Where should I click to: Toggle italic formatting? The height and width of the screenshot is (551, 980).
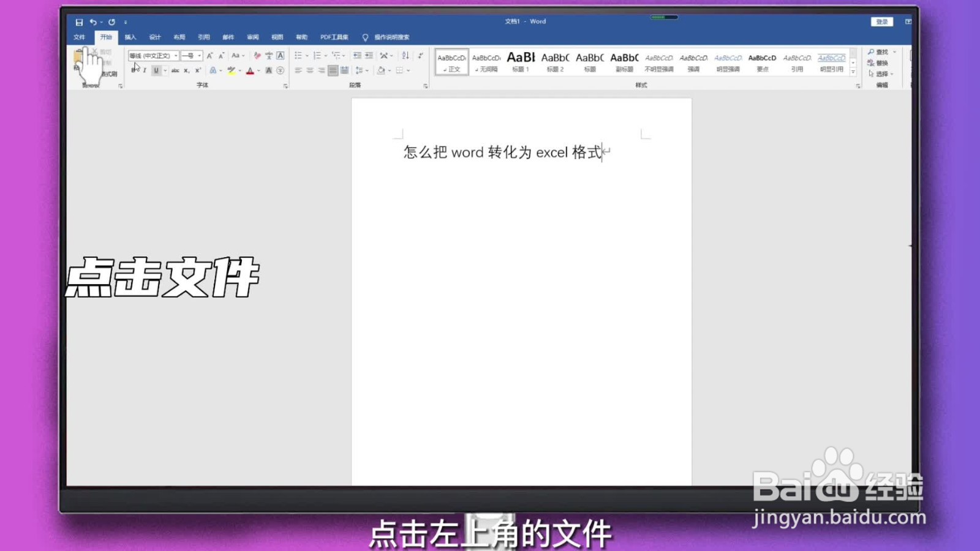click(x=145, y=70)
